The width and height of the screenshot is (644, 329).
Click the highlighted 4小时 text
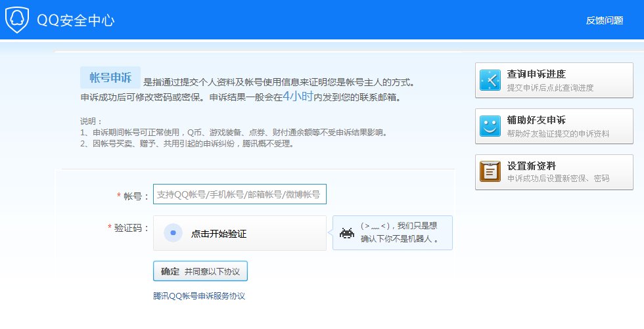[298, 97]
